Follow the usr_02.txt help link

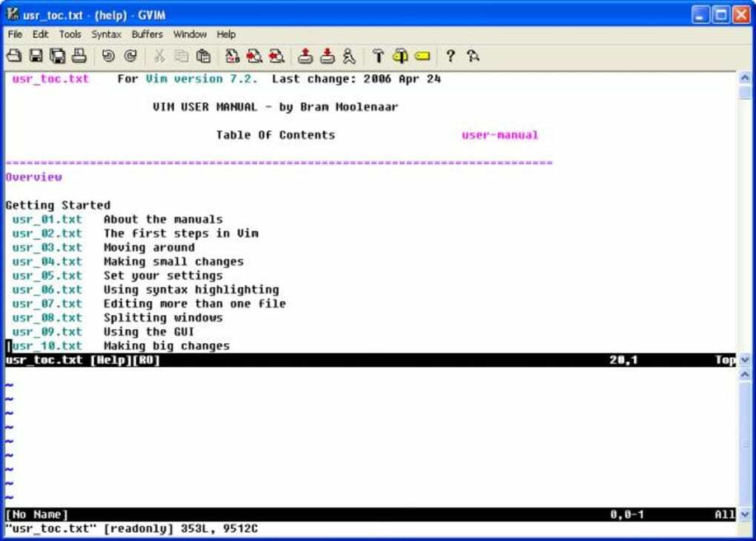pos(47,233)
